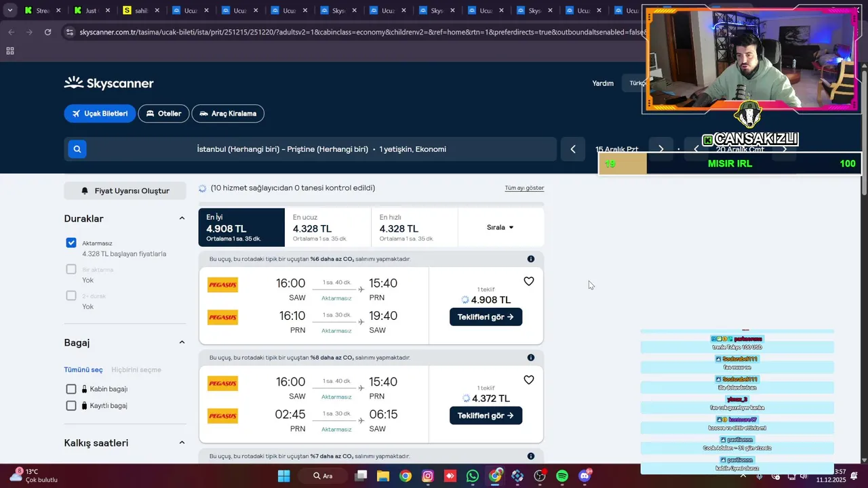Toggle the 2+ durak checkbox
The height and width of the screenshot is (488, 868).
71,296
